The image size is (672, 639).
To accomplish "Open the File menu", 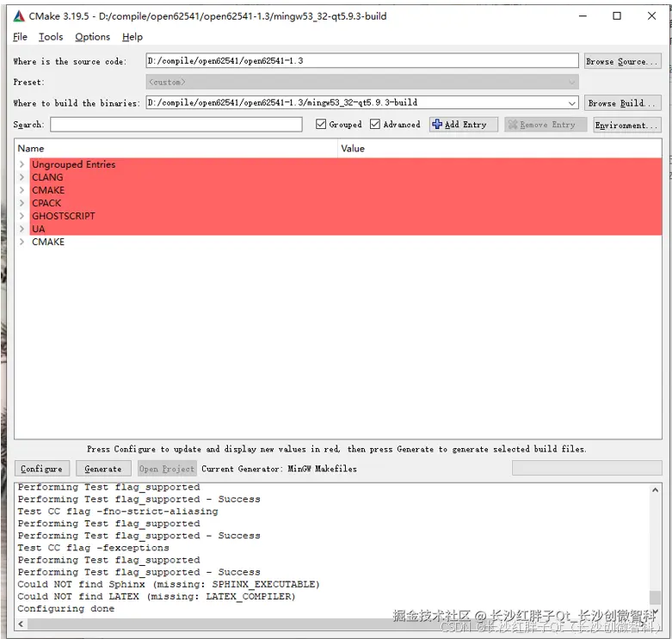I will click(x=20, y=37).
